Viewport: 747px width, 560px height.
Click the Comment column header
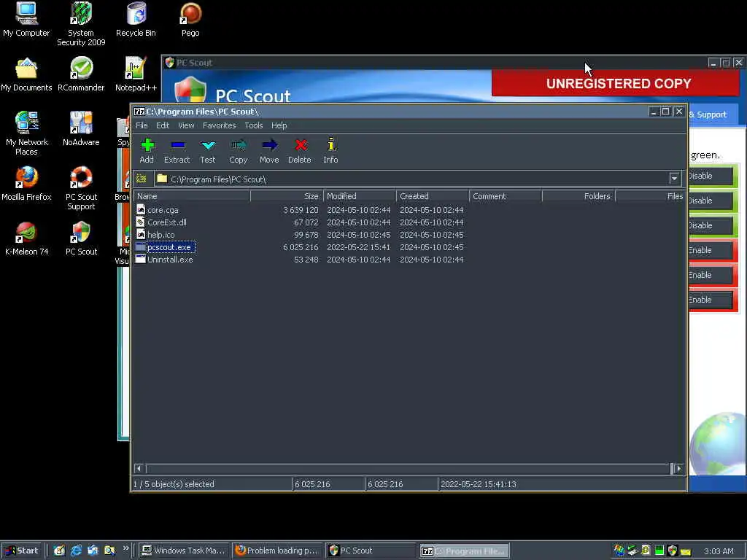506,196
